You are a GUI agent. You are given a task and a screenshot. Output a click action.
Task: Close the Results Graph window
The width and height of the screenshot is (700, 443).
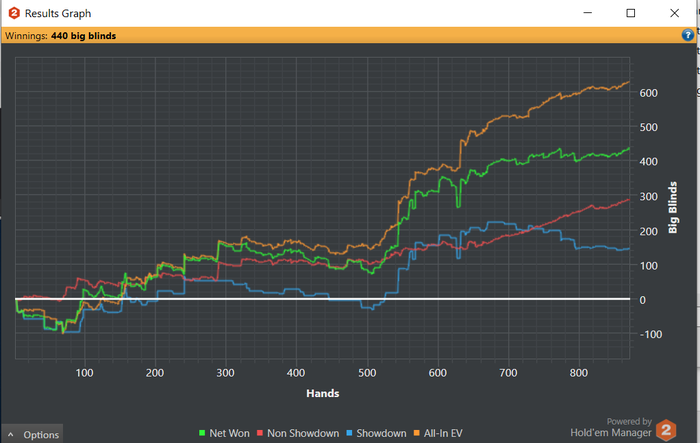[x=675, y=13]
